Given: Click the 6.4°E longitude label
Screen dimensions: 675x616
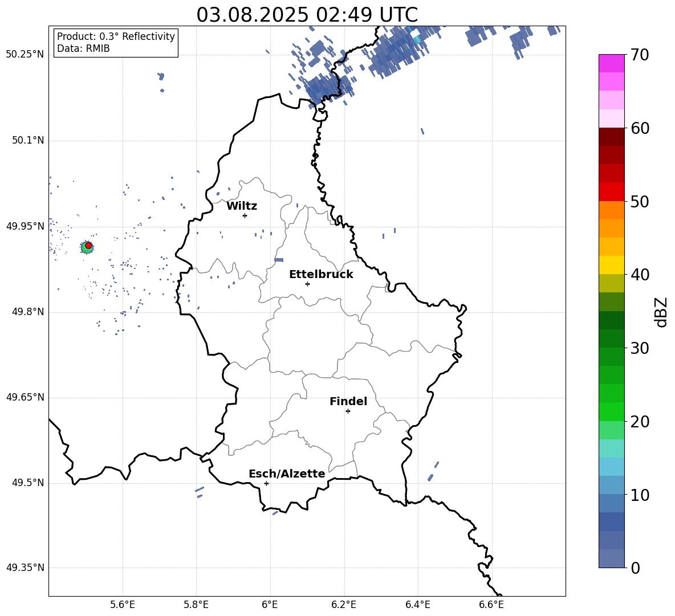Looking at the screenshot, I should (417, 605).
